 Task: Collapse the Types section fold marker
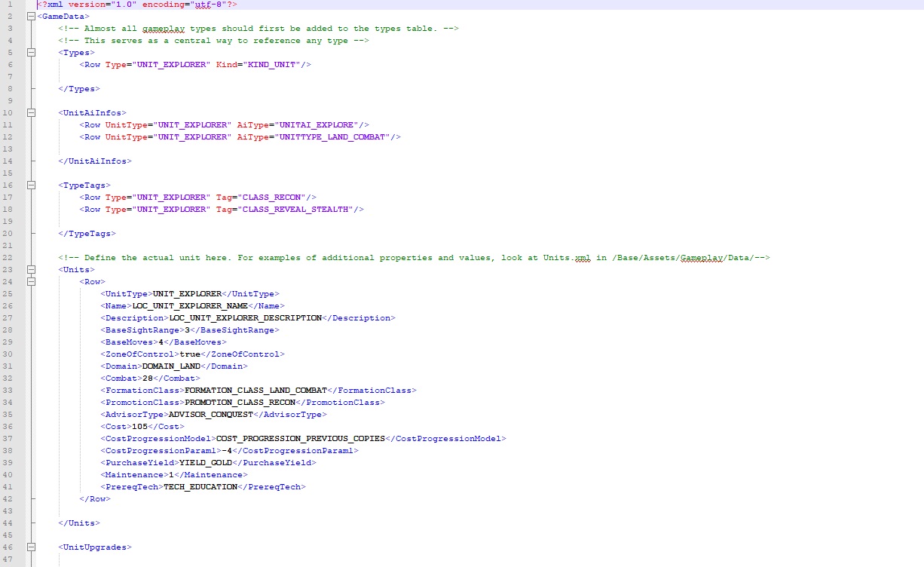point(31,53)
